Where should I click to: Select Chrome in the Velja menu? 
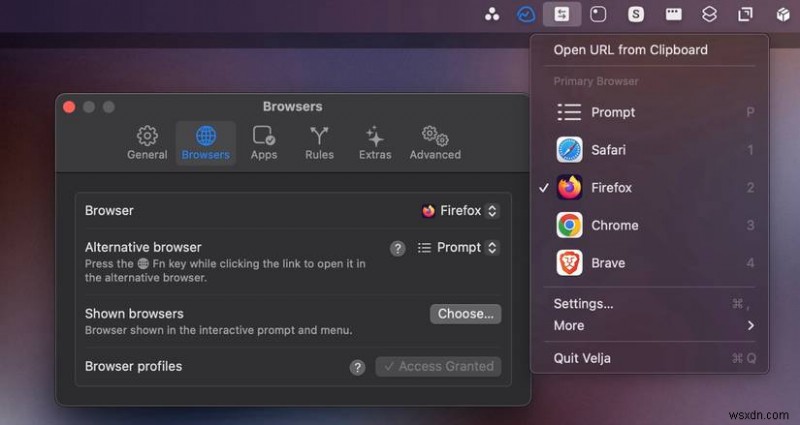pos(649,226)
